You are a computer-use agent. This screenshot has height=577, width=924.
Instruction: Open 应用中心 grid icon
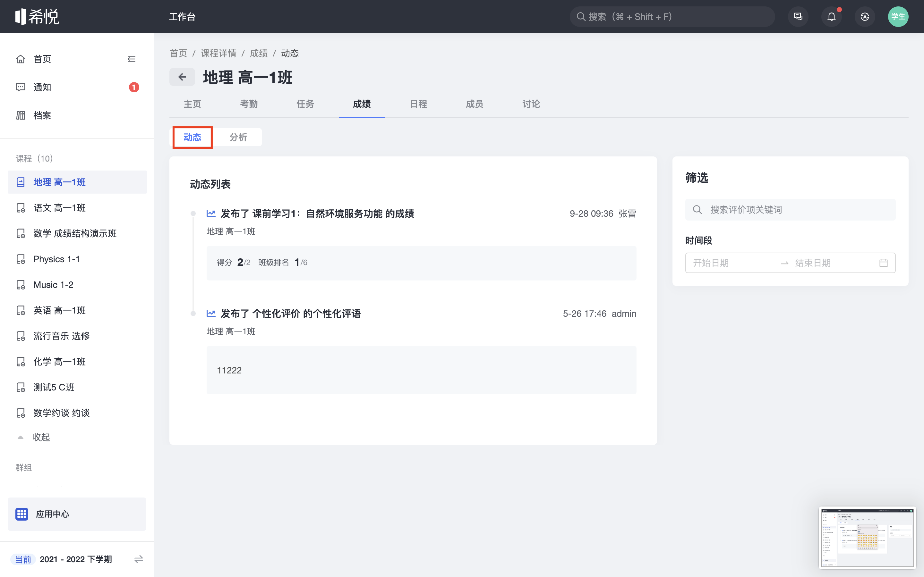[x=22, y=514]
